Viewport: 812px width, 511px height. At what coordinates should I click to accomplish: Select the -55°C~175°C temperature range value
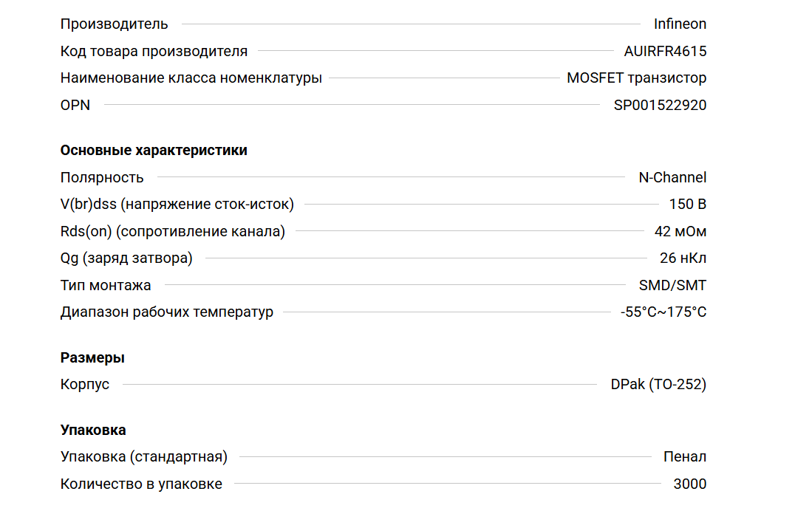tap(663, 312)
